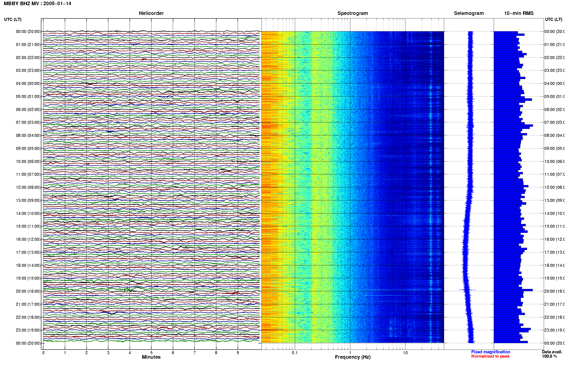
Task: Click the left time label '03:00 (23:00)'
Action: click(x=28, y=70)
